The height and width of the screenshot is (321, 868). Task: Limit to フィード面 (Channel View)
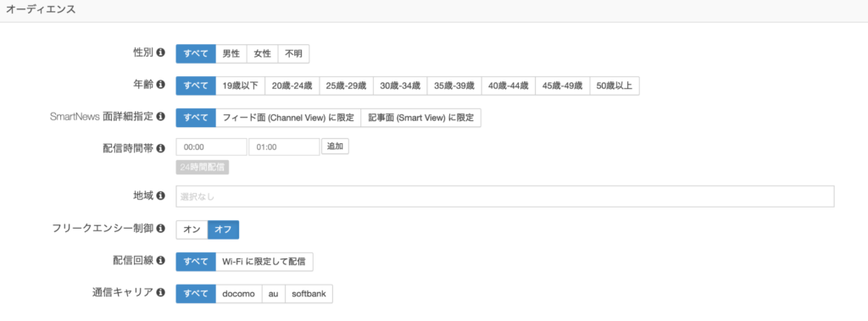(x=288, y=118)
